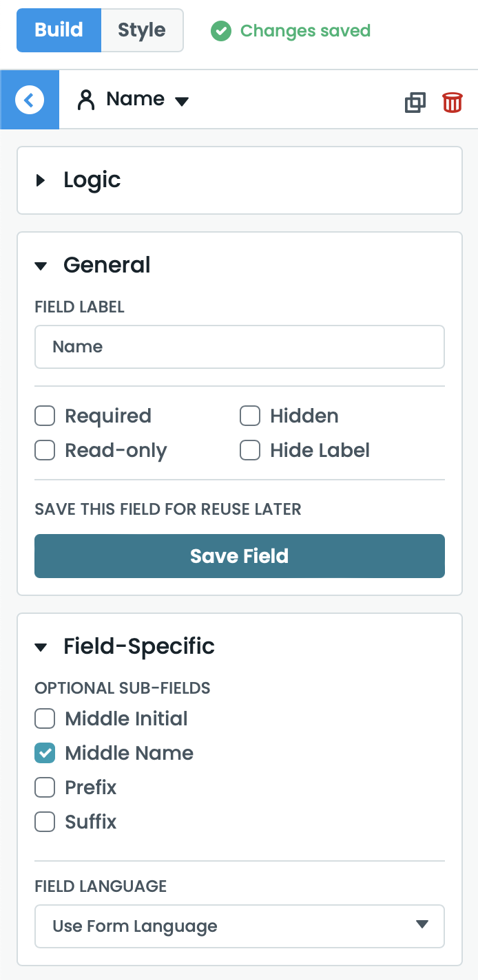Uncheck the Middle Name sub-field
478x980 pixels.
point(44,753)
